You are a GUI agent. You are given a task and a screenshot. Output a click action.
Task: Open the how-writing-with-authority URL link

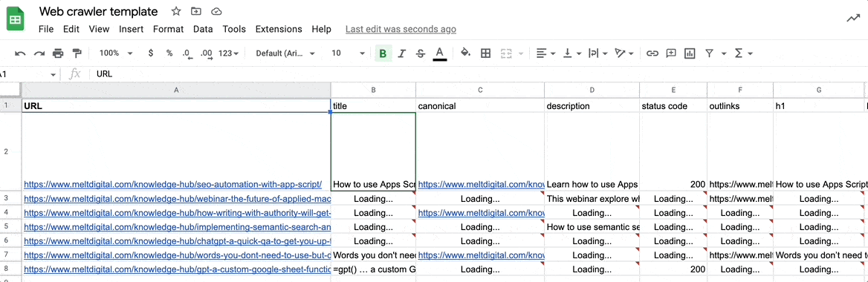[x=177, y=213]
